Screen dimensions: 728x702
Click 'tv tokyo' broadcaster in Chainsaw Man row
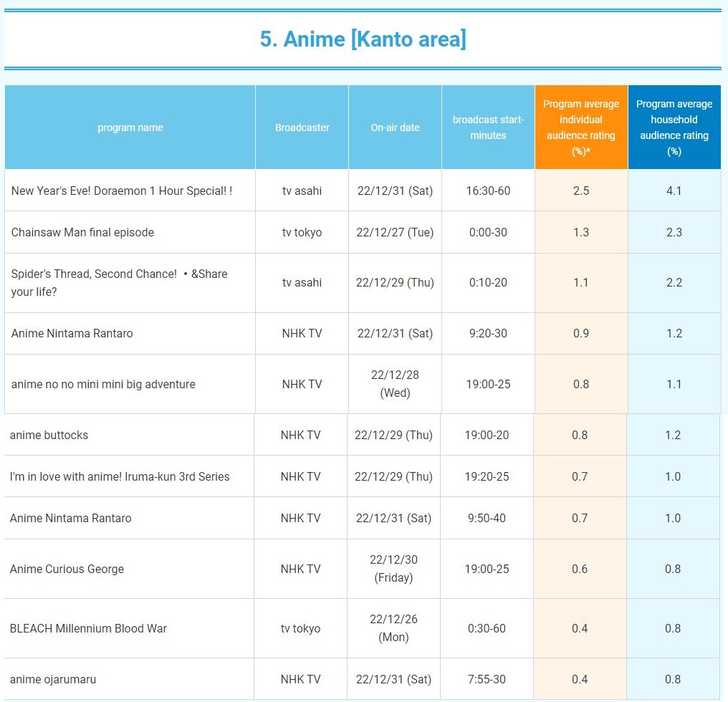point(302,232)
